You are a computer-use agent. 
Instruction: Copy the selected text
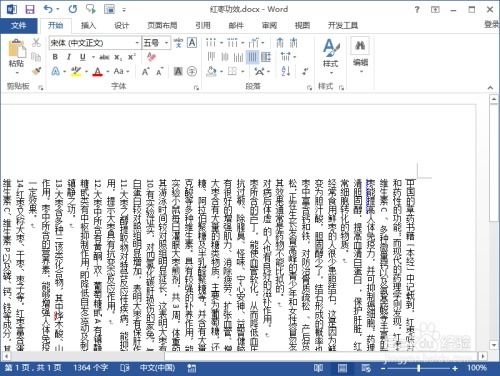coord(36,57)
